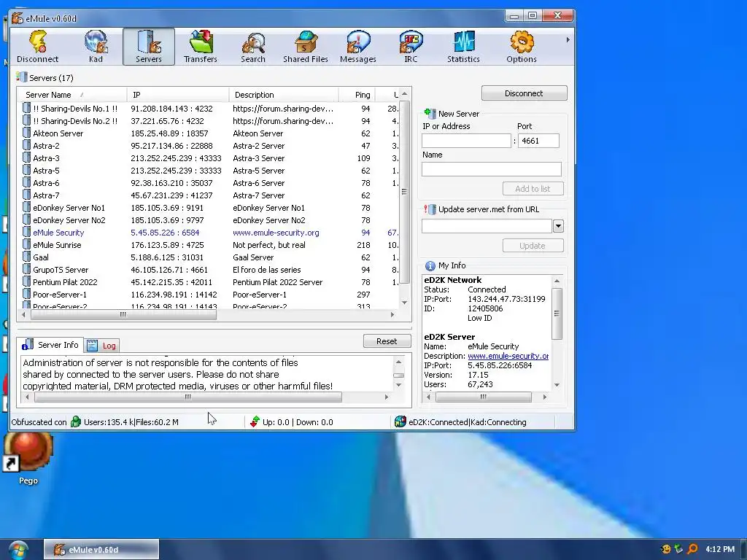Screen dimensions: 747x560
Task: Focus the Port field showing 4661
Action: coord(538,141)
